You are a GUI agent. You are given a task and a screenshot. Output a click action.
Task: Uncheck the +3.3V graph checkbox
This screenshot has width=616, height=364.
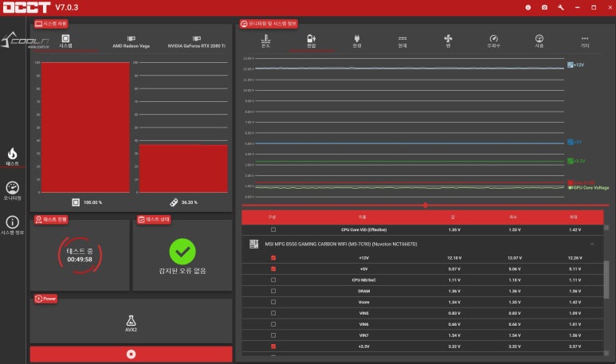point(273,346)
